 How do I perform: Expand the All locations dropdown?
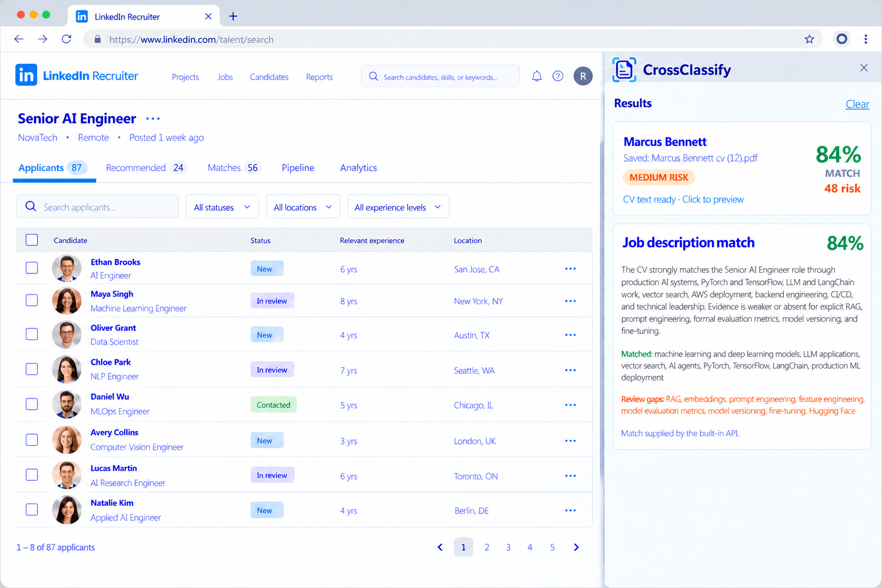303,207
